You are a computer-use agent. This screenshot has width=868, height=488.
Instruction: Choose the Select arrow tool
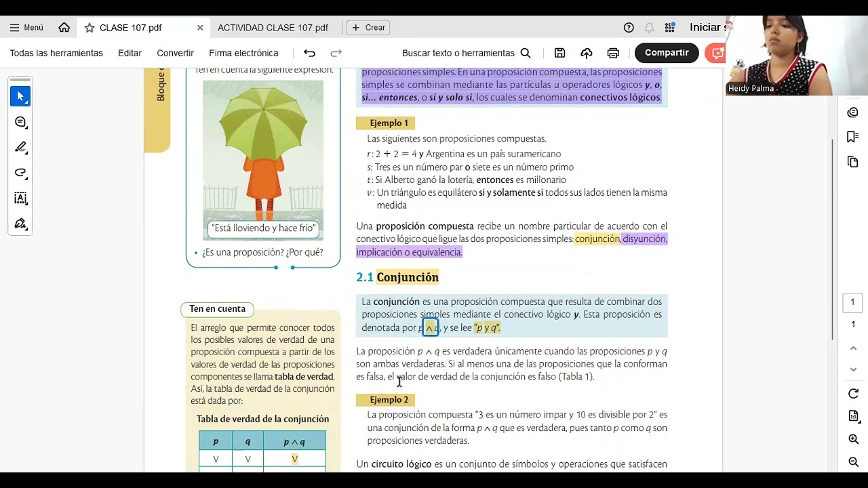[20, 96]
